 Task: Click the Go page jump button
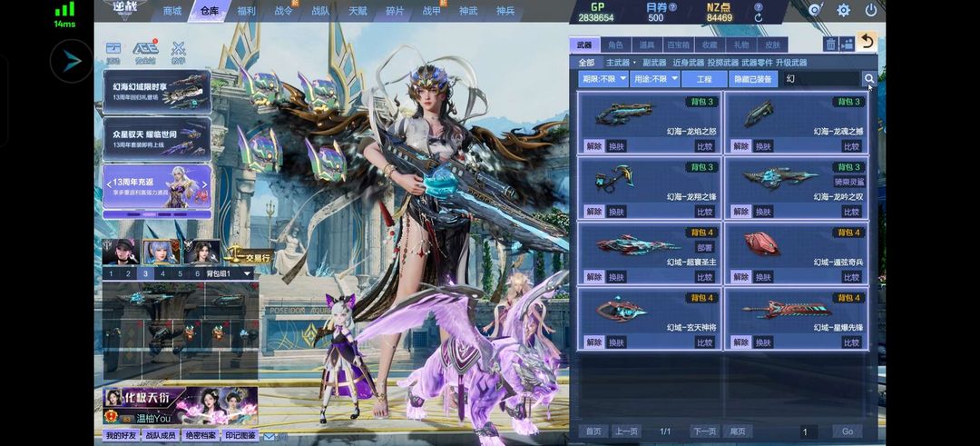pyautogui.click(x=848, y=431)
